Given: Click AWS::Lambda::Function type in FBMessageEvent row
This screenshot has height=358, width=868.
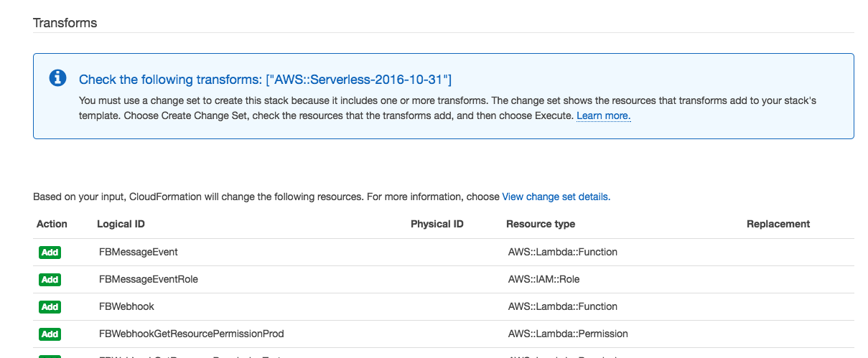Looking at the screenshot, I should click(x=563, y=252).
